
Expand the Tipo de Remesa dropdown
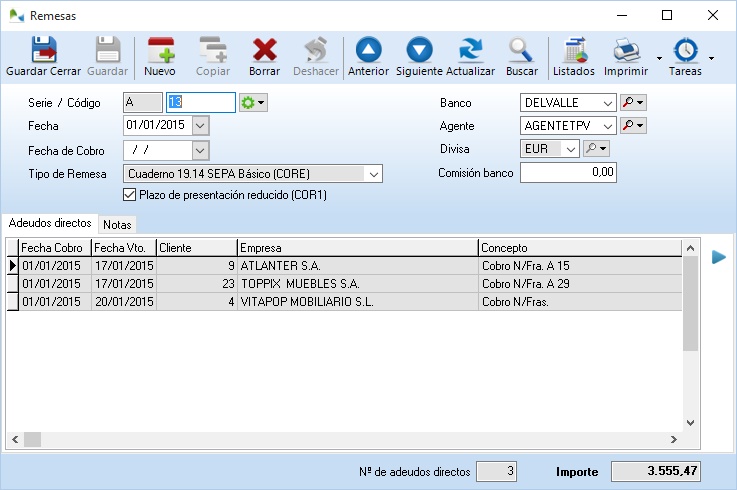(373, 174)
